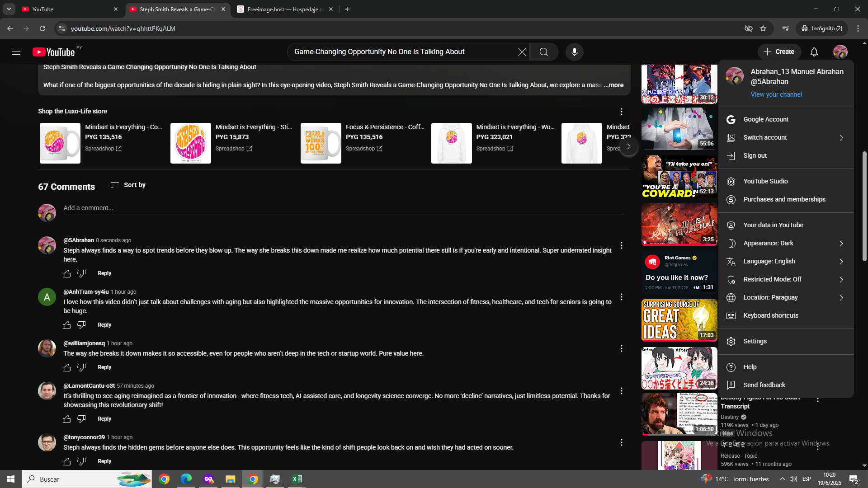Like the comment by @AnhTram-sy4iu
This screenshot has height=488, width=868.
[67, 325]
